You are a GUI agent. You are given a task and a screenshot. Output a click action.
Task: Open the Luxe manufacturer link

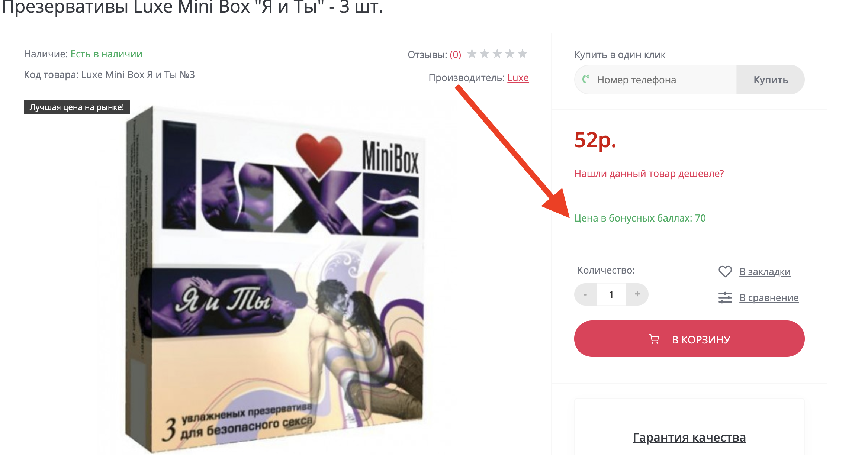point(518,78)
